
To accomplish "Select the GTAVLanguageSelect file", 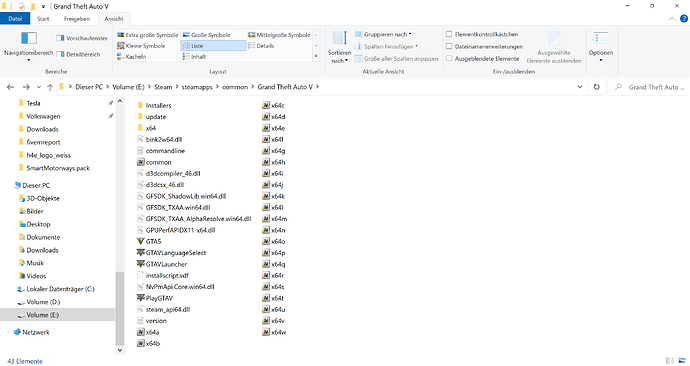I will (x=176, y=253).
